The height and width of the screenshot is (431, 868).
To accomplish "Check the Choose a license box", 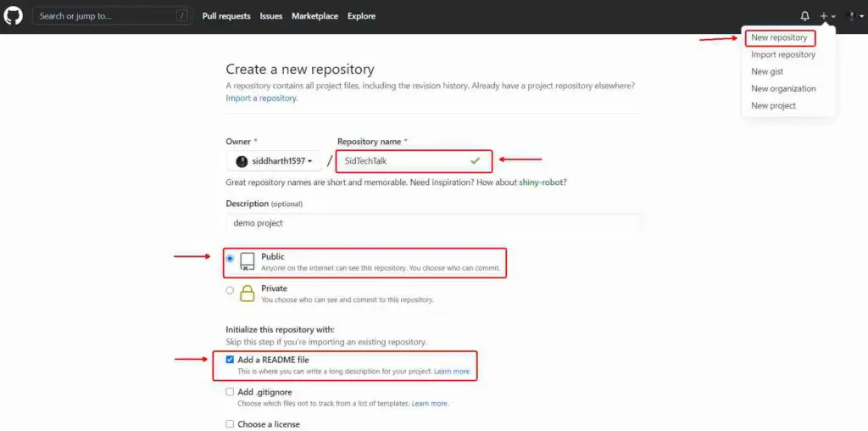I will tap(230, 424).
